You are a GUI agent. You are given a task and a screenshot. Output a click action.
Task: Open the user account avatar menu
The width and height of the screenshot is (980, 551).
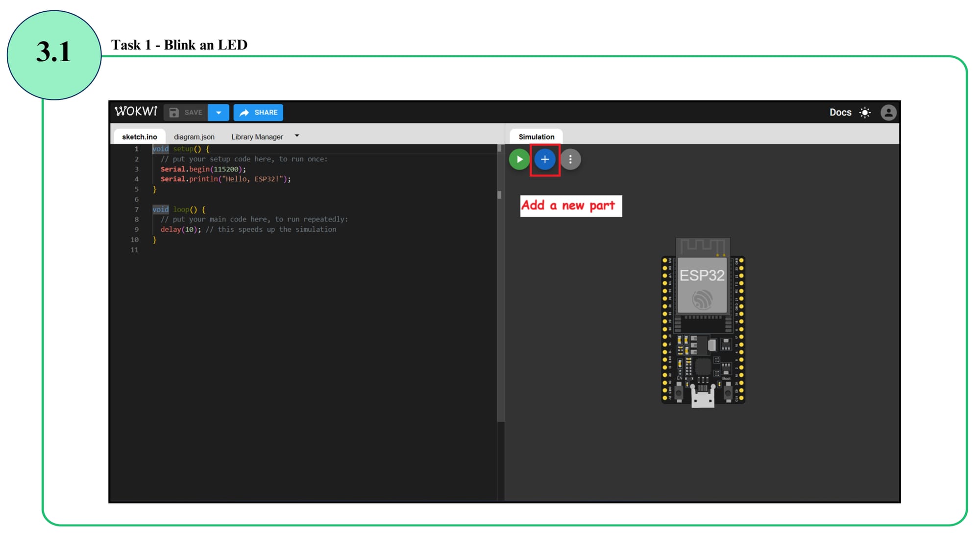click(x=888, y=113)
